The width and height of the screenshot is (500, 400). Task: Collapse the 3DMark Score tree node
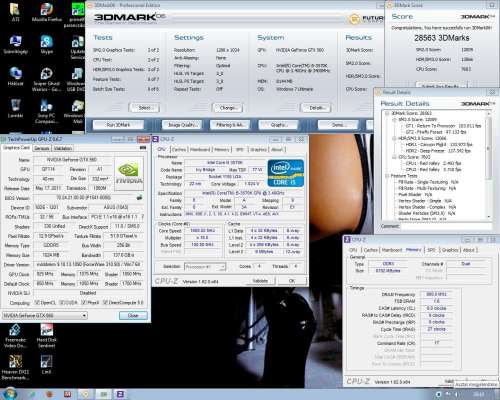[x=387, y=113]
